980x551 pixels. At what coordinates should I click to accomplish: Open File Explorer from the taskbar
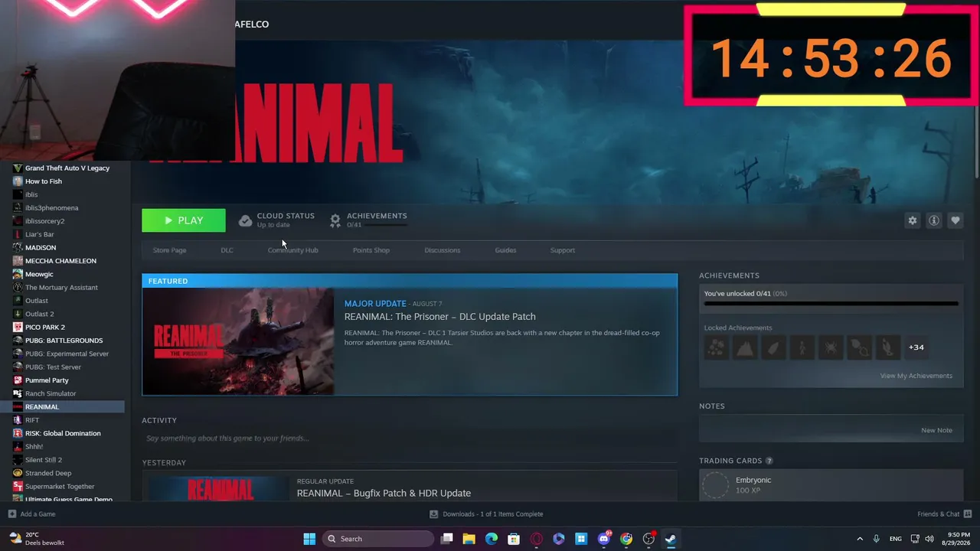pyautogui.click(x=469, y=539)
